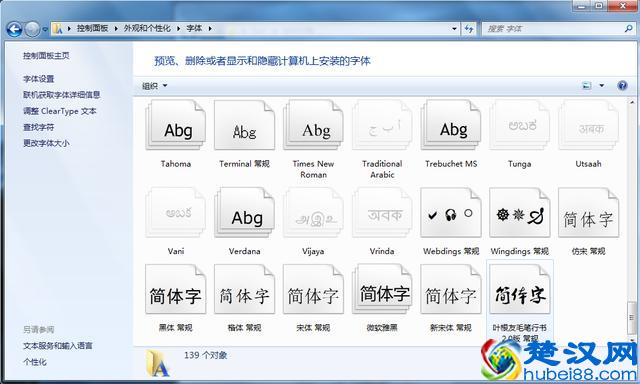The width and height of the screenshot is (640, 384).
Task: Expand the arrow after 外观和个性化 breadcrumb
Action: point(179,29)
